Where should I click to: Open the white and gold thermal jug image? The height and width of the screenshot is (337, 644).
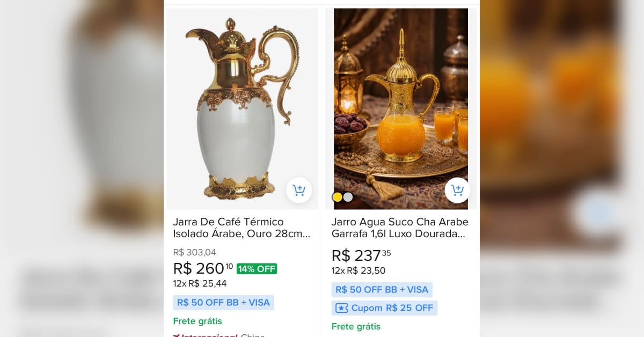(x=243, y=108)
